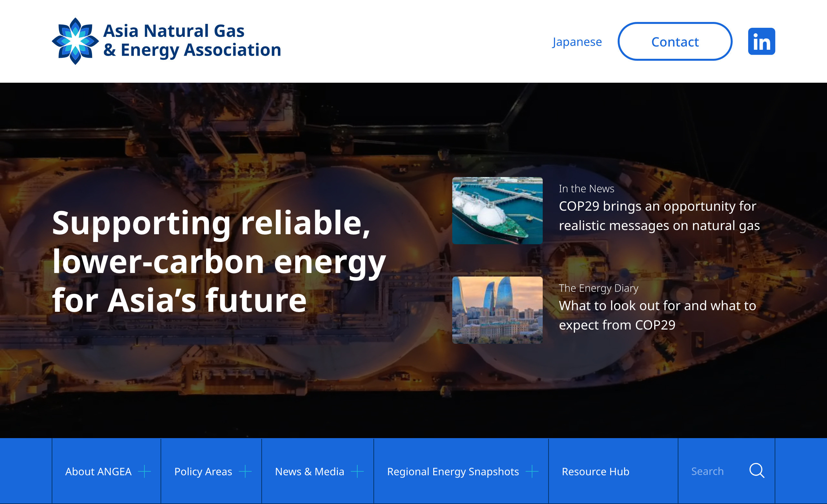827x504 pixels.
Task: Expand About ANGEA plus icon
Action: click(144, 471)
